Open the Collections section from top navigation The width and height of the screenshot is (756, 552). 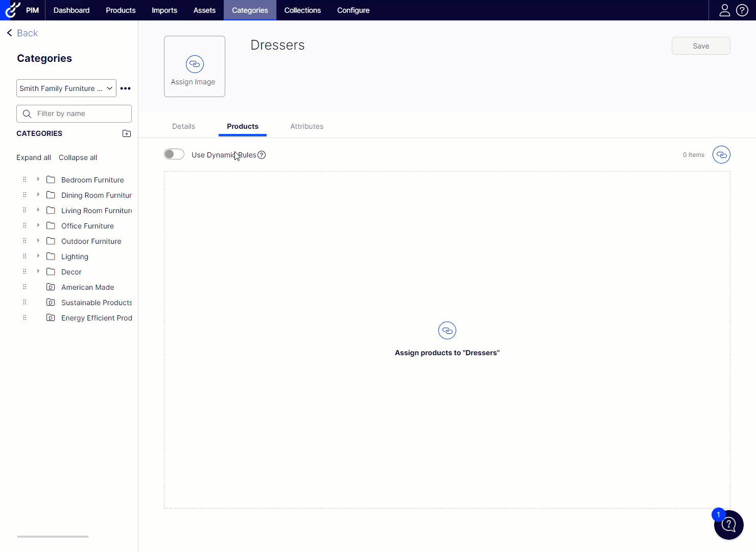pyautogui.click(x=302, y=10)
